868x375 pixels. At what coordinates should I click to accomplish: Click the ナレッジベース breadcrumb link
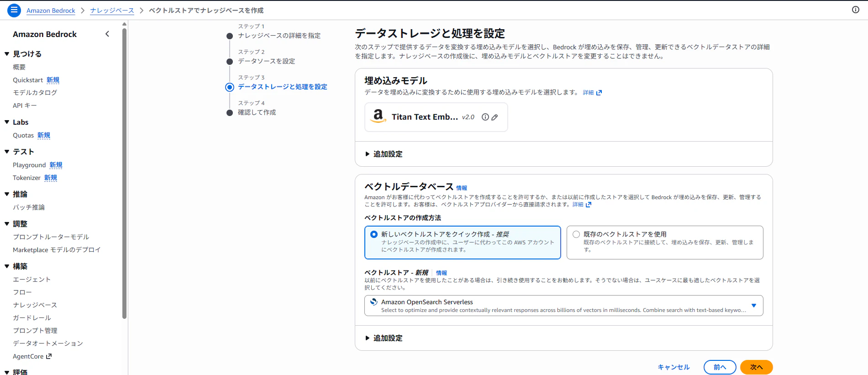point(112,11)
